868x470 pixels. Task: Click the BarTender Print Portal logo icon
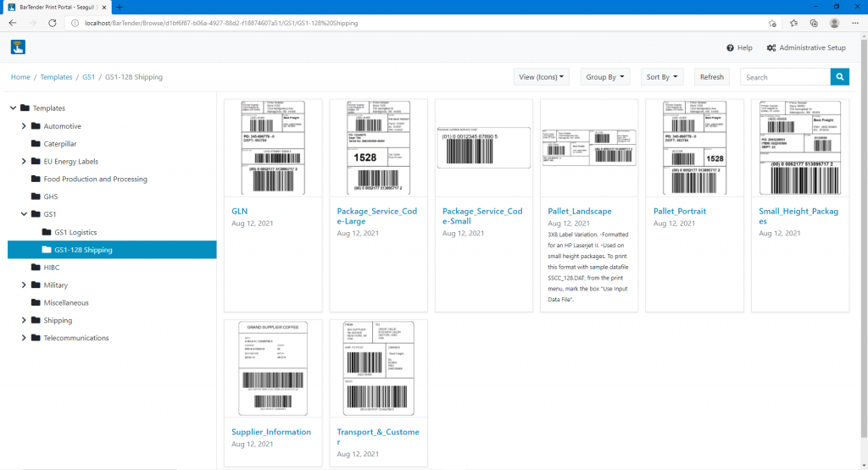18,47
